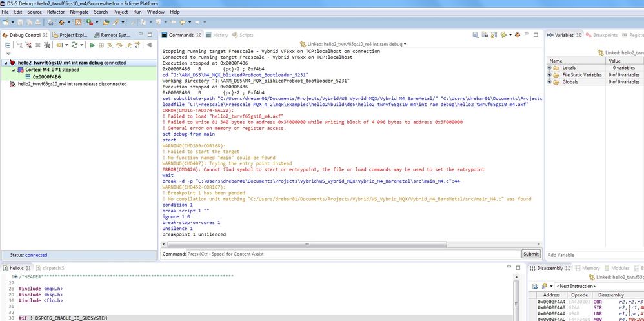Click the Step Over source line icon
Screen dimensions: 644x321
[x=119, y=45]
